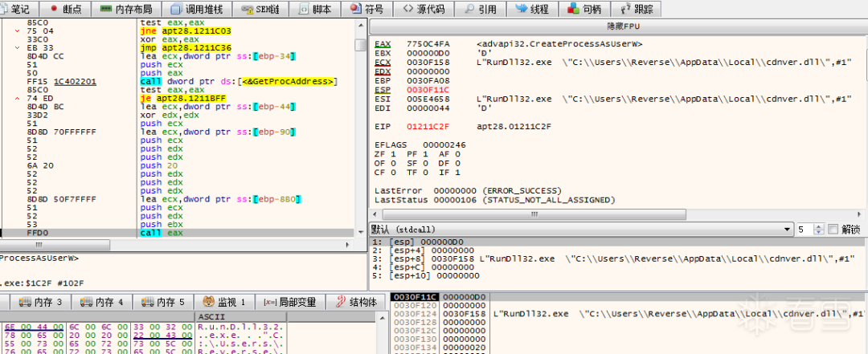The width and height of the screenshot is (868, 354).
Task: Click the argument count spinner showing 5
Action: pos(809,230)
